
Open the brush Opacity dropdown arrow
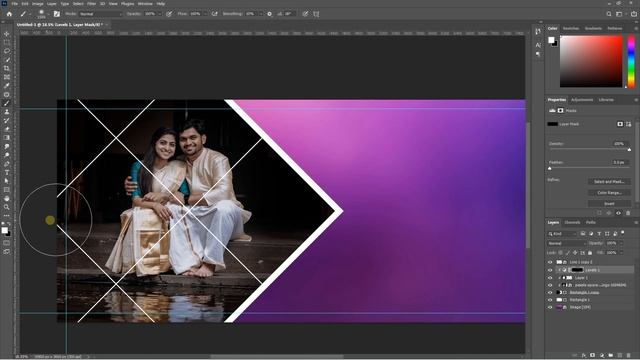[159, 14]
